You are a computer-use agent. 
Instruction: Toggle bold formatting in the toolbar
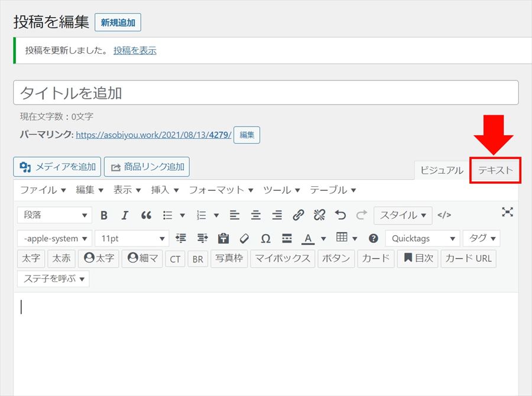104,215
